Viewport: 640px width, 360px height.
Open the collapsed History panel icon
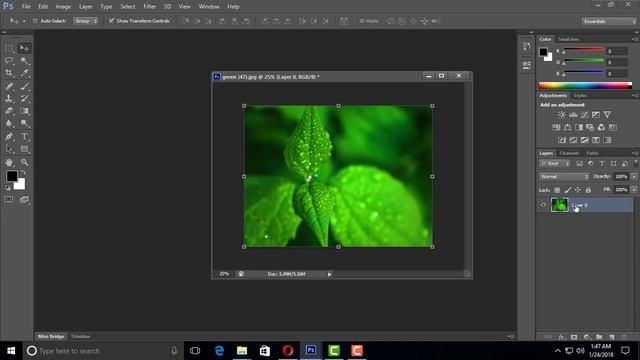527,46
